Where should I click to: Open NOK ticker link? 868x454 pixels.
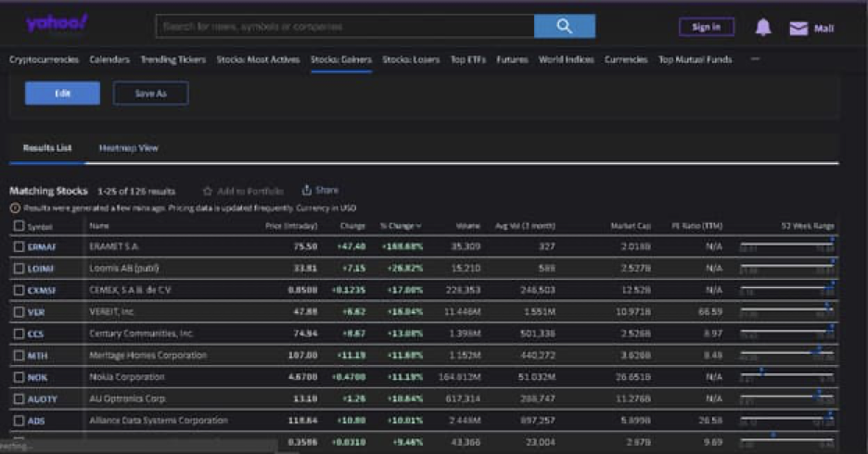[x=38, y=378]
